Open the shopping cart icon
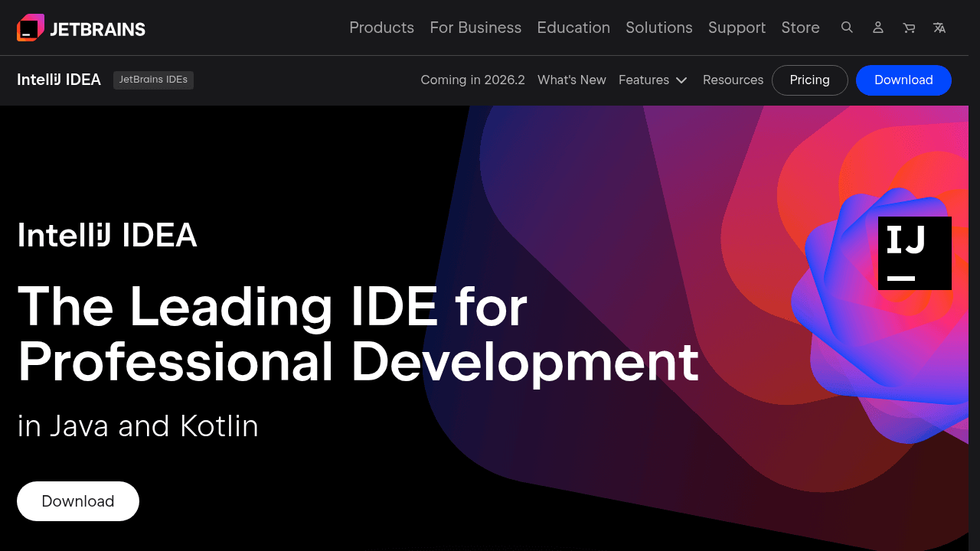Image resolution: width=980 pixels, height=551 pixels. [909, 28]
